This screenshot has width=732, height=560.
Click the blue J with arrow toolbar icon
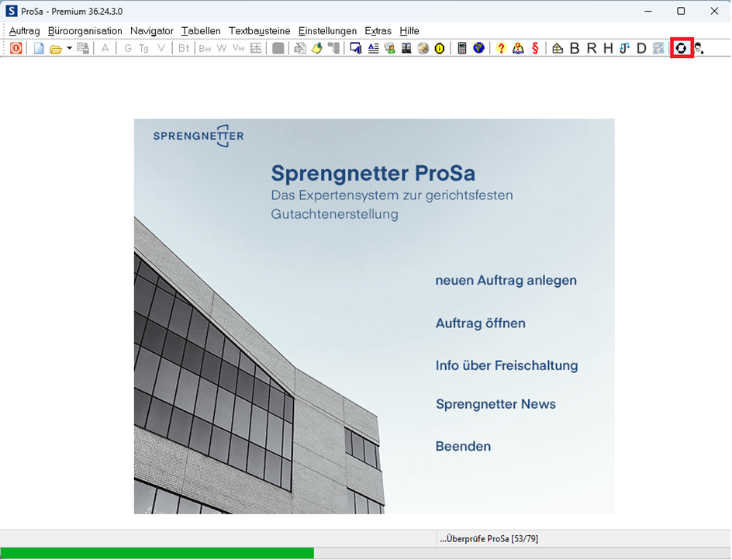pos(625,48)
